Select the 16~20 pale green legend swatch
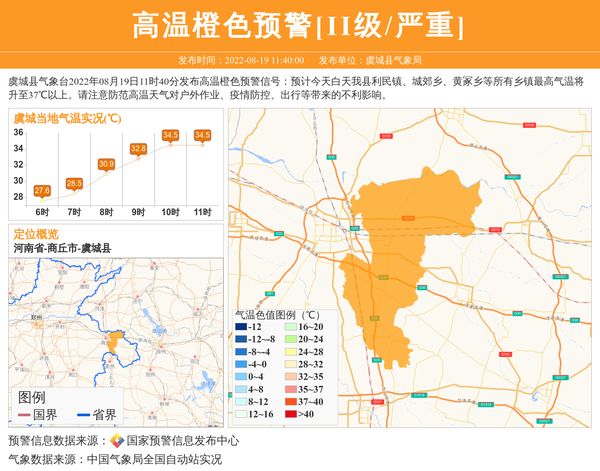600x471 pixels. click(x=291, y=327)
